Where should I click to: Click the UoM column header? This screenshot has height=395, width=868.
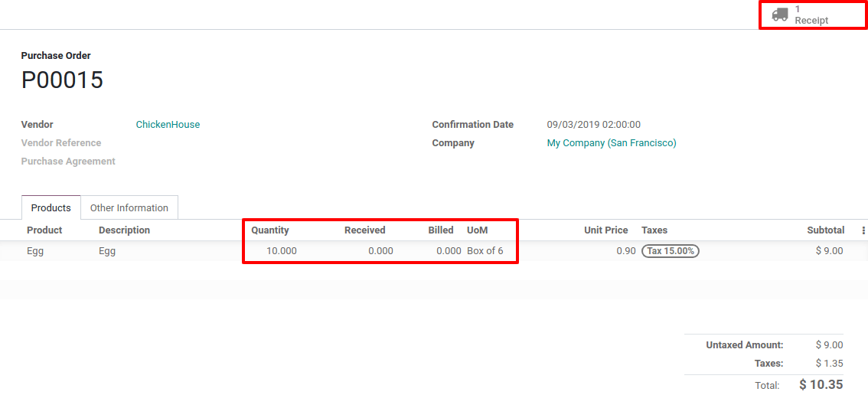click(477, 230)
